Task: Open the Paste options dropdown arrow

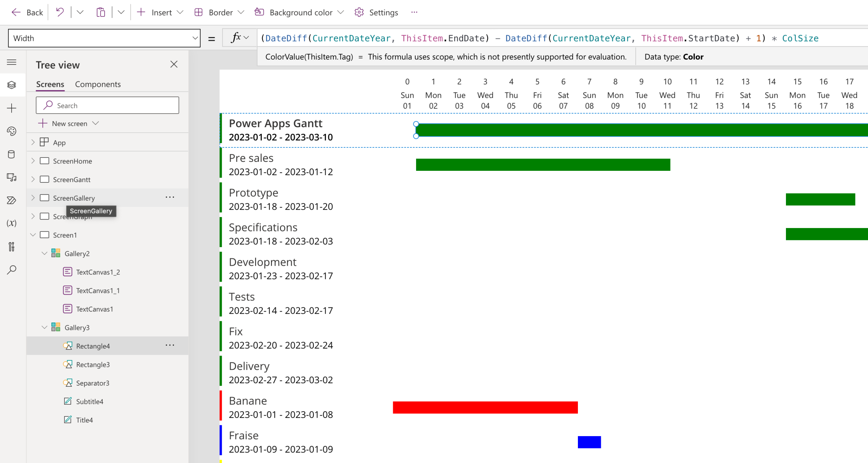Action: coord(121,12)
